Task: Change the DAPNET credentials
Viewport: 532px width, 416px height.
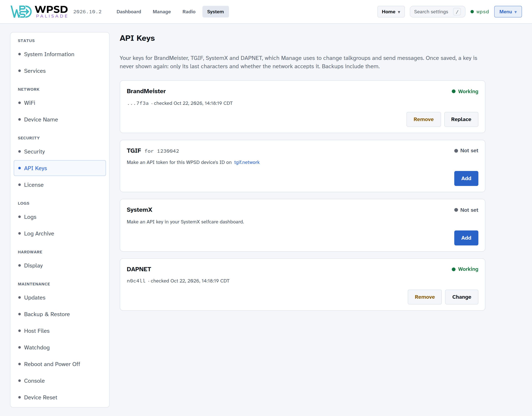Action: tap(461, 297)
